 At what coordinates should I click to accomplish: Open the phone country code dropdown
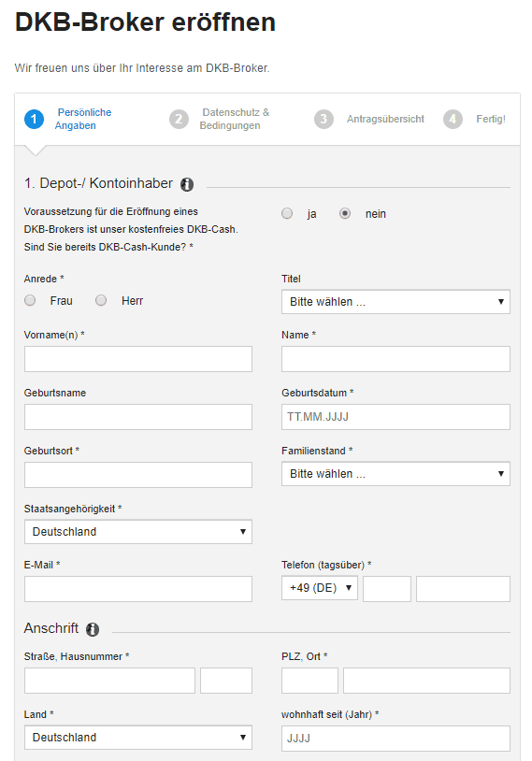(x=320, y=588)
